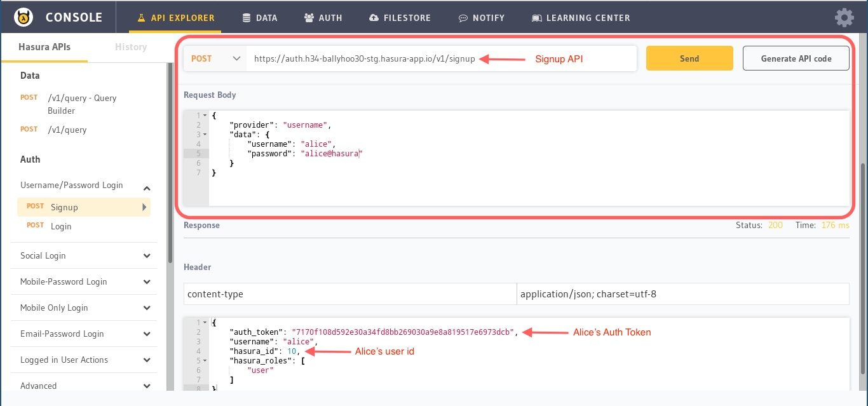
Task: Click the "username" provider value
Action: tap(305, 125)
